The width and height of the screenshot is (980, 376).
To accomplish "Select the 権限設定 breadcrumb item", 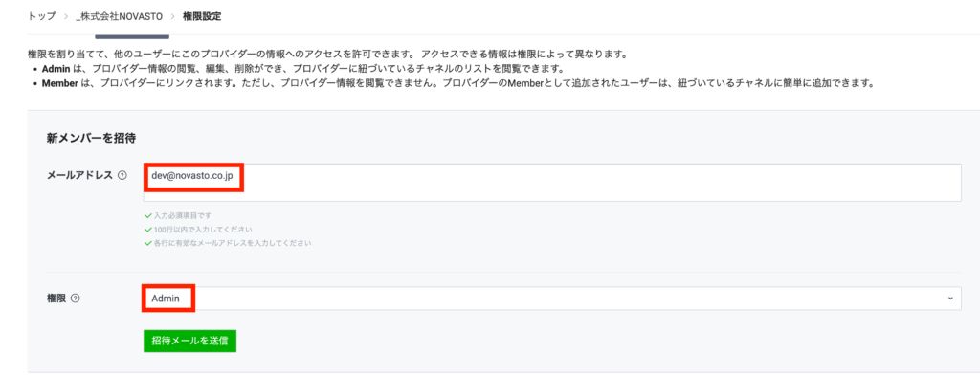I will click(x=202, y=17).
